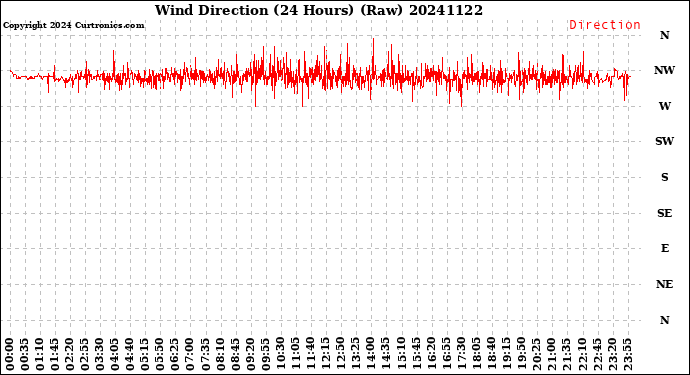Select the top "N" axis label
690x375 pixels.
click(664, 35)
